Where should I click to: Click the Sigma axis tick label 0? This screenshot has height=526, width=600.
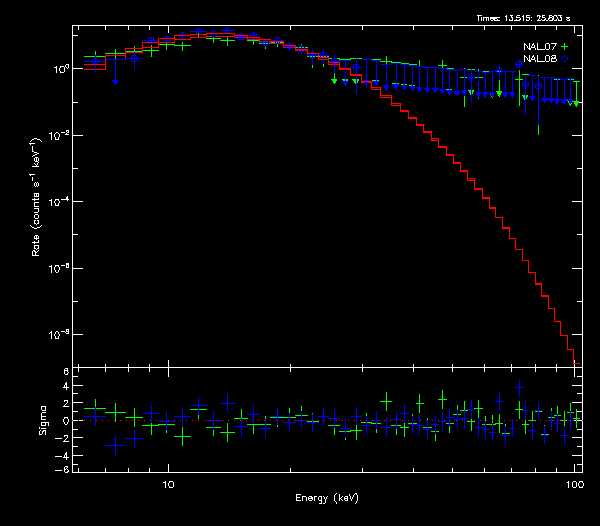(66, 420)
